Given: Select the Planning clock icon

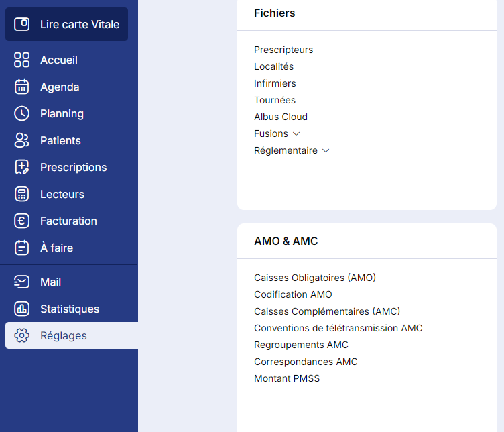Looking at the screenshot, I should 22,113.
